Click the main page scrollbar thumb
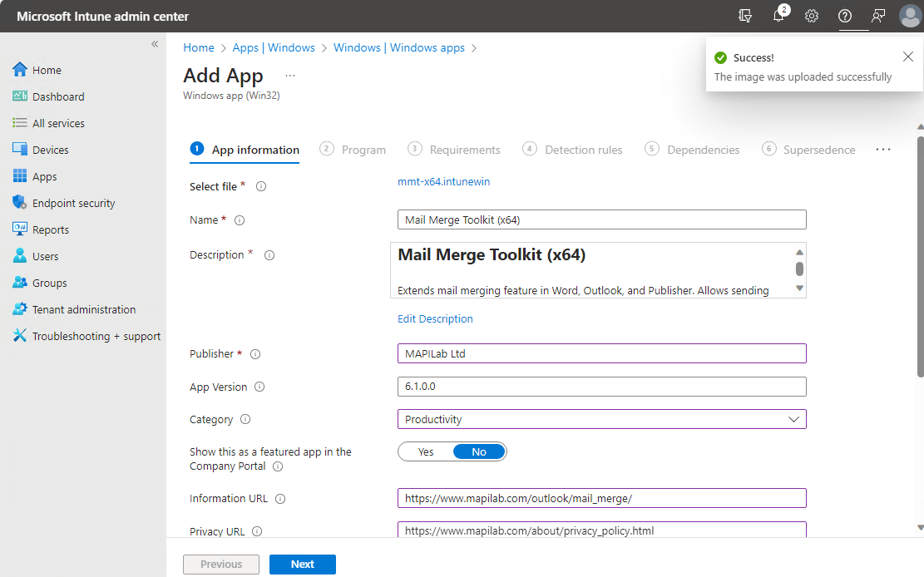This screenshot has height=577, width=924. tap(920, 256)
